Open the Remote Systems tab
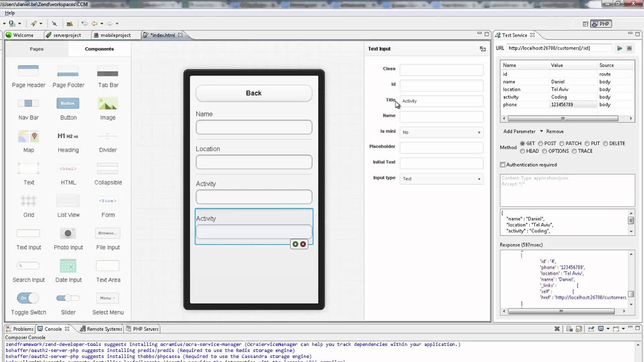The height and width of the screenshot is (362, 644). 101,329
